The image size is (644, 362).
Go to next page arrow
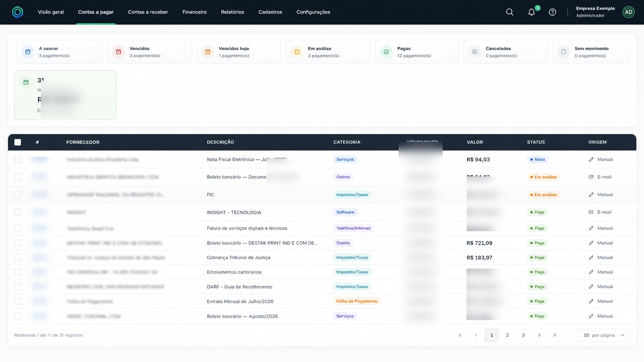539,335
